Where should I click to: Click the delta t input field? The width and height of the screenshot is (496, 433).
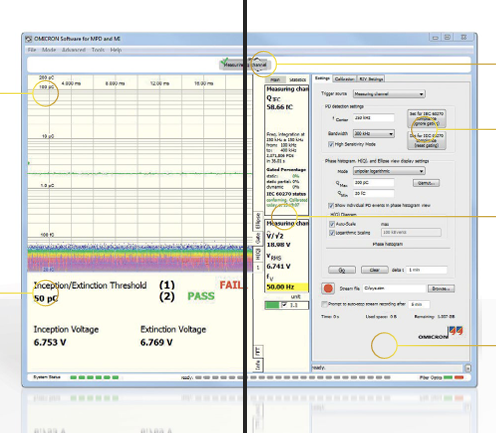pyautogui.click(x=427, y=270)
